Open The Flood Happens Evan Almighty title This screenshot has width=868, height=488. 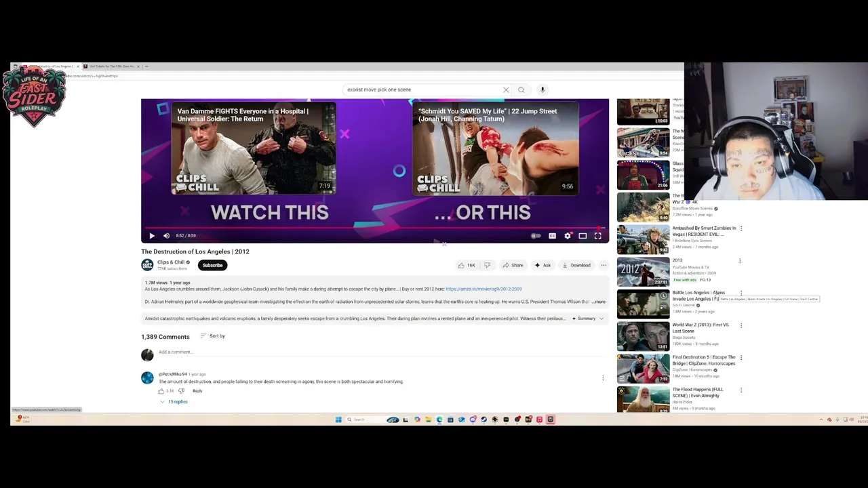tap(698, 392)
